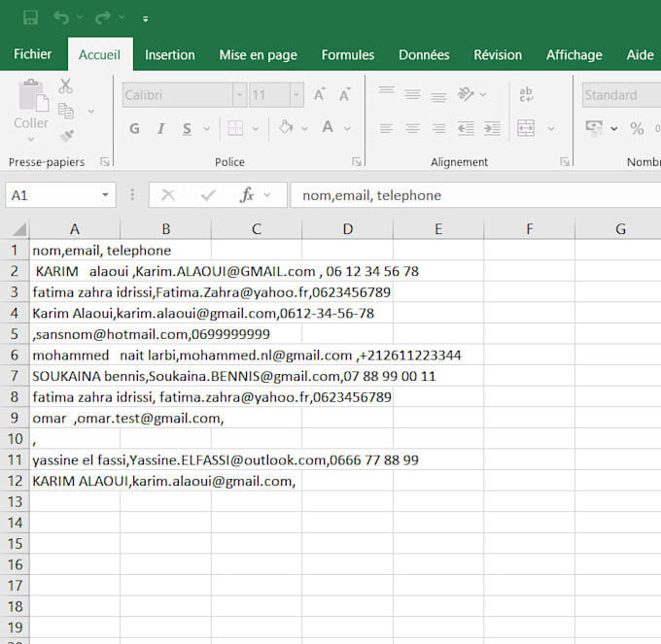Click the Save icon in quick access toolbar
Screen dimensions: 661x644
[30, 18]
